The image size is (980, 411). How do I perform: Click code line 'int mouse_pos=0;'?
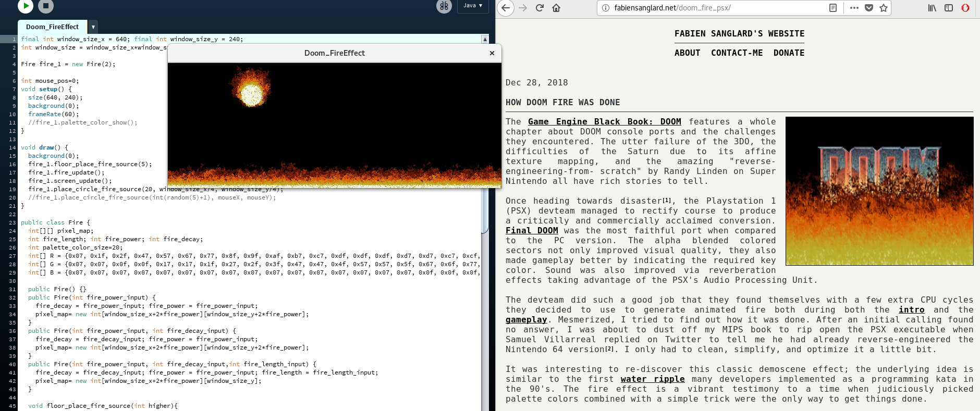tap(50, 81)
